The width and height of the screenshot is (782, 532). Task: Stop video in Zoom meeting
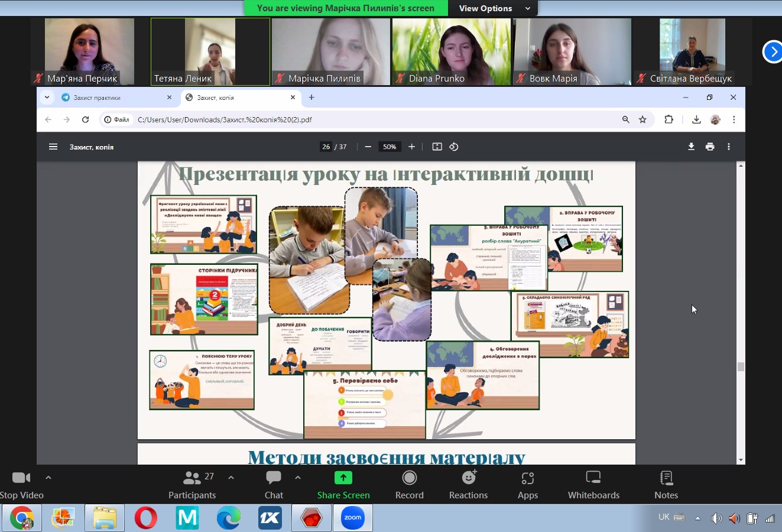pyautogui.click(x=21, y=484)
